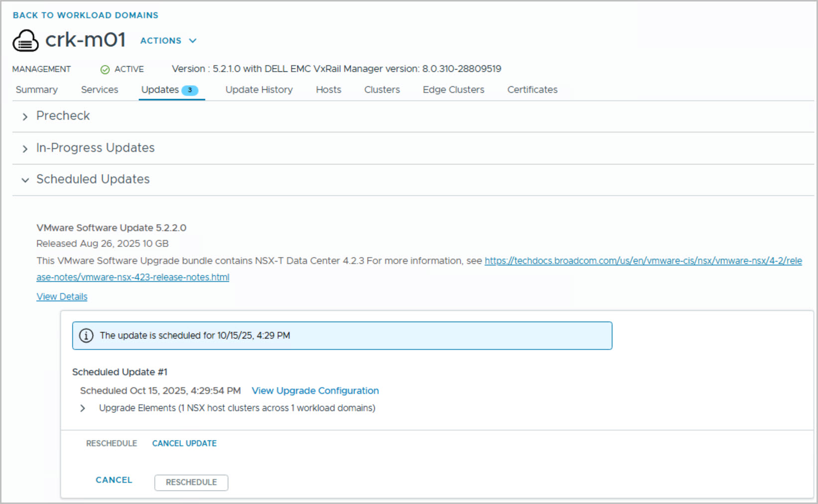818x504 pixels.
Task: Click View Upgrade Configuration link
Action: (x=315, y=391)
